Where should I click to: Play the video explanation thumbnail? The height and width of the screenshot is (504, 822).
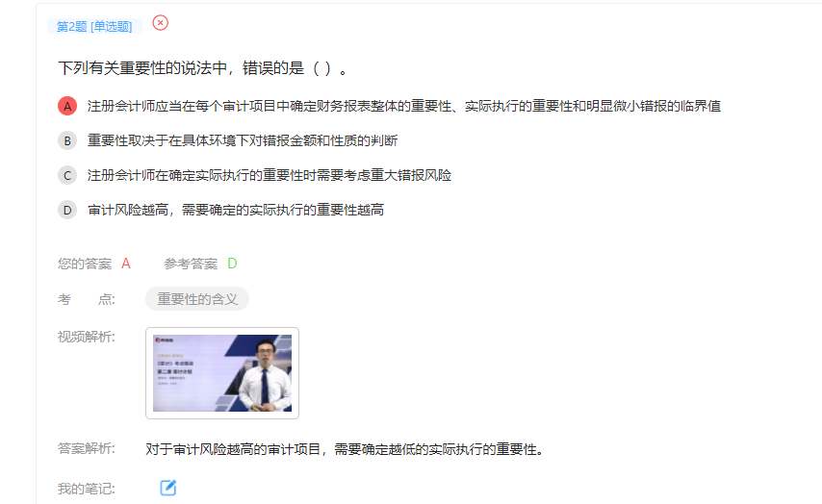point(222,373)
